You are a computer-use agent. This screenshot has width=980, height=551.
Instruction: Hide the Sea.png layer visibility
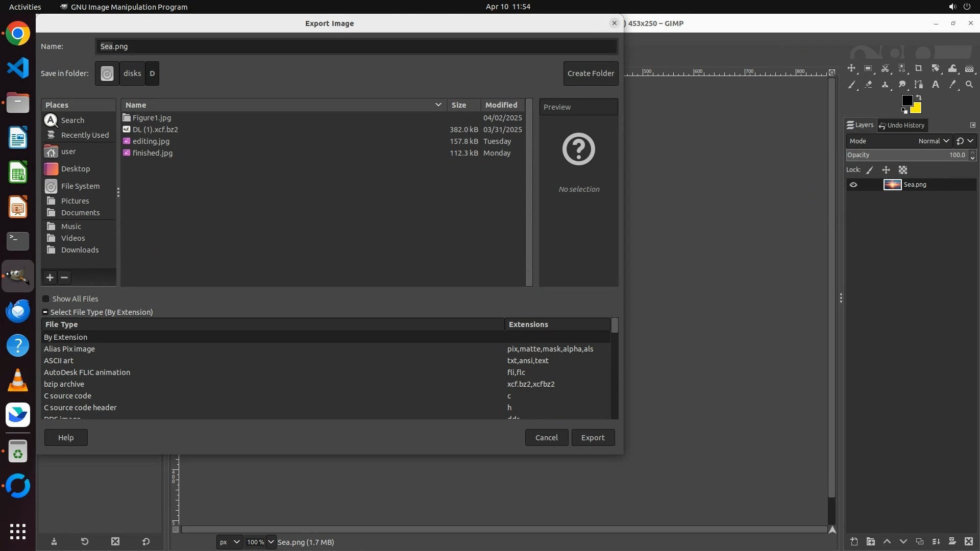(x=853, y=185)
